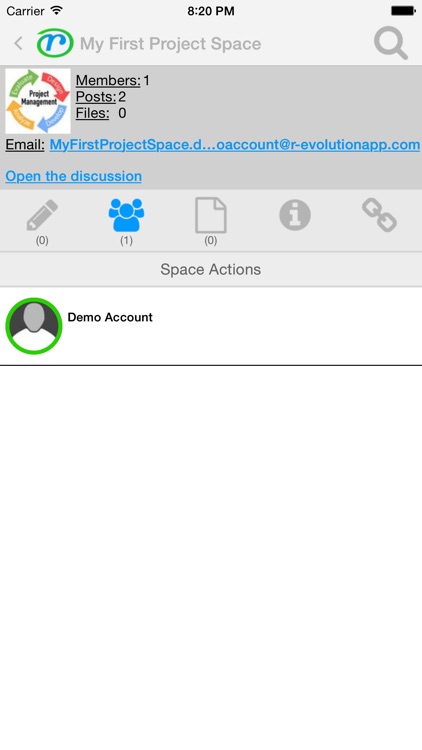The width and height of the screenshot is (422, 750).
Task: Tap the Demo Account avatar
Action: point(33,326)
